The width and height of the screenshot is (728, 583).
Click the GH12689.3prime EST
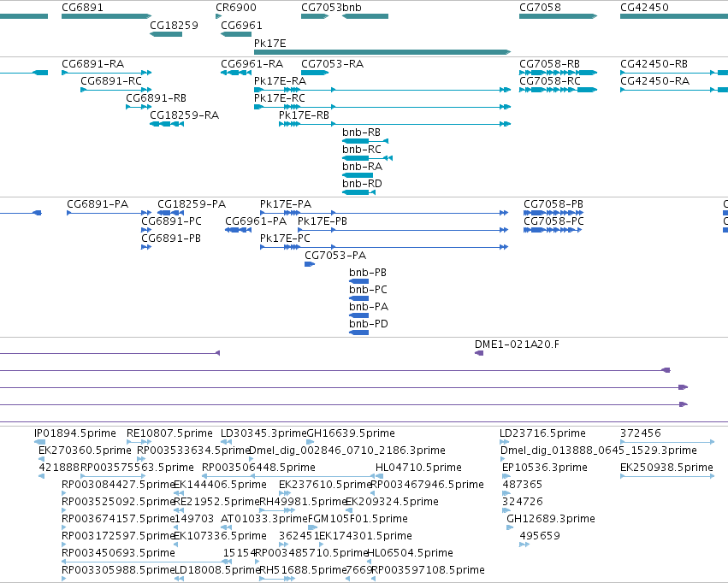tap(510, 527)
